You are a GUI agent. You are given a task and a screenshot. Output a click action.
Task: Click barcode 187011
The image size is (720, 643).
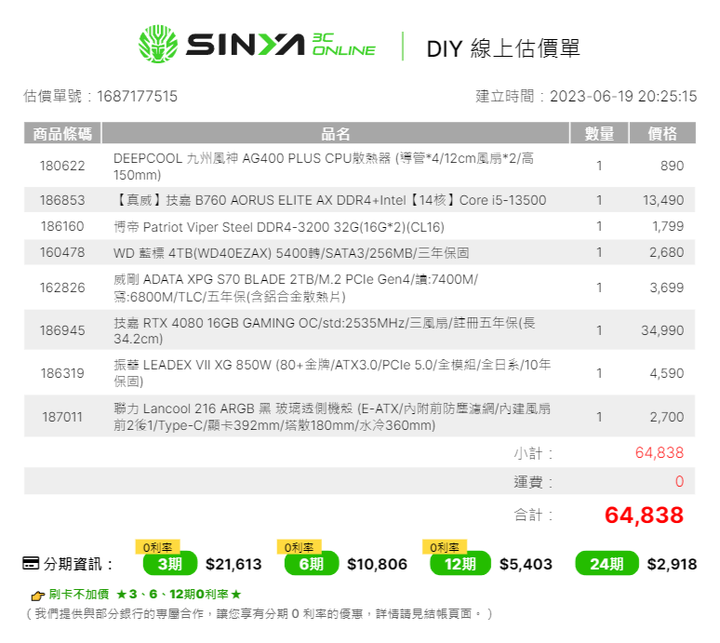pos(62,417)
